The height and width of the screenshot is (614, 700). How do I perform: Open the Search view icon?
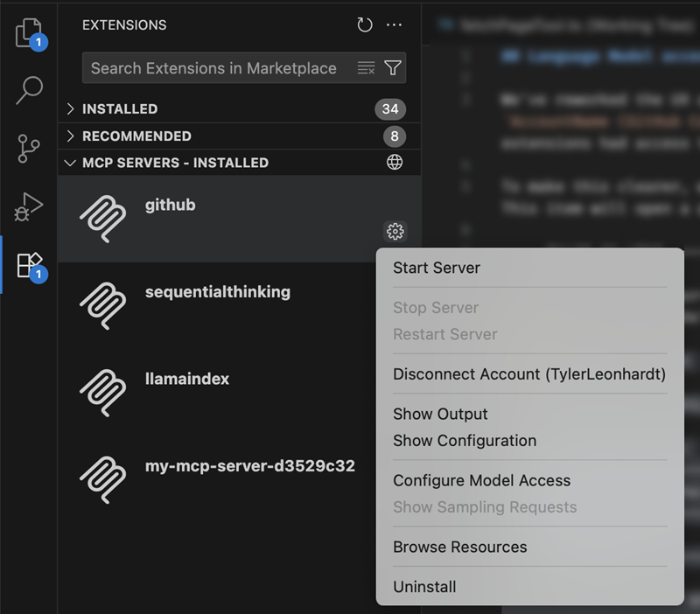28,90
